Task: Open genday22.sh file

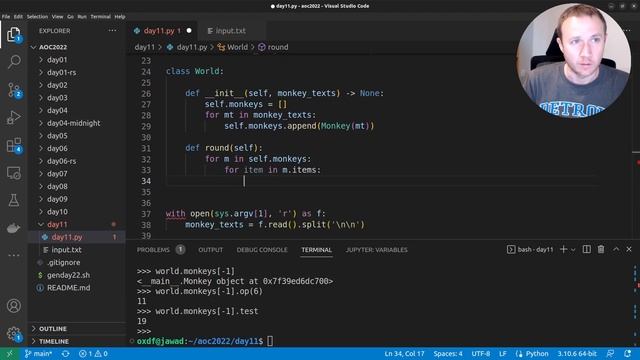Action: point(68,275)
